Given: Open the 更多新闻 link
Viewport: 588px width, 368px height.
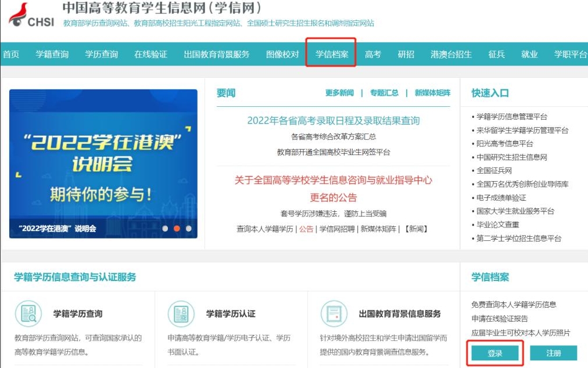Looking at the screenshot, I should 339,93.
